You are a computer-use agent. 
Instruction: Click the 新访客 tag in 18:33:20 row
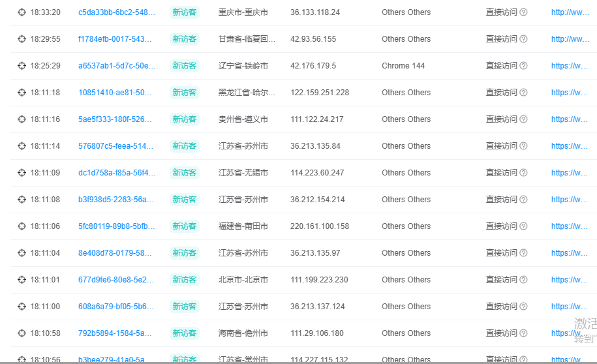coord(184,12)
